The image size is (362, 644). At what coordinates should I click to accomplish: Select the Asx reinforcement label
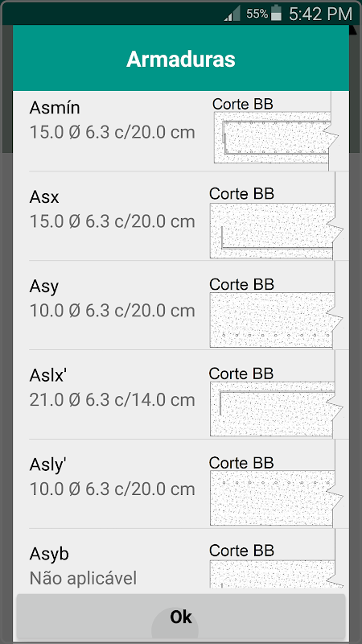[x=44, y=197]
